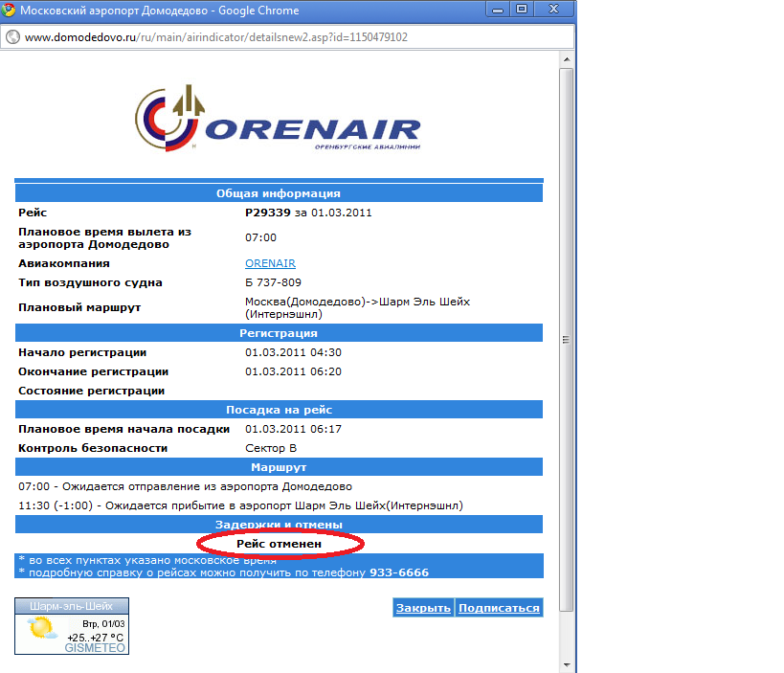
Task: Open the ORENAIR airline link
Action: (270, 263)
